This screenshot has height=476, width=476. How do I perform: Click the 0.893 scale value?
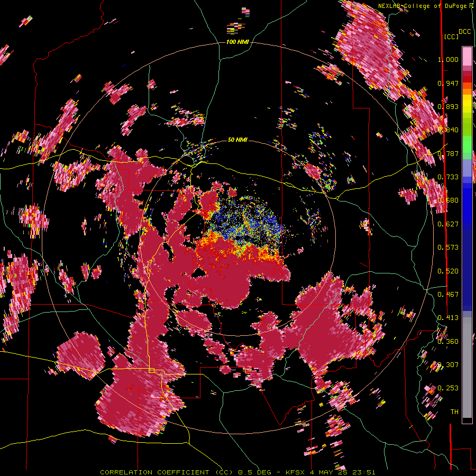[x=448, y=106]
